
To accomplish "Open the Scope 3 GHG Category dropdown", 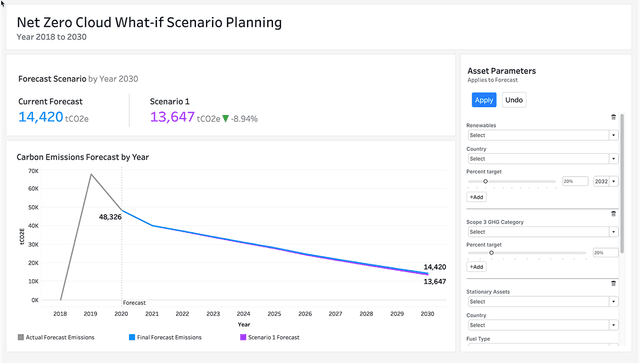I will pos(542,232).
